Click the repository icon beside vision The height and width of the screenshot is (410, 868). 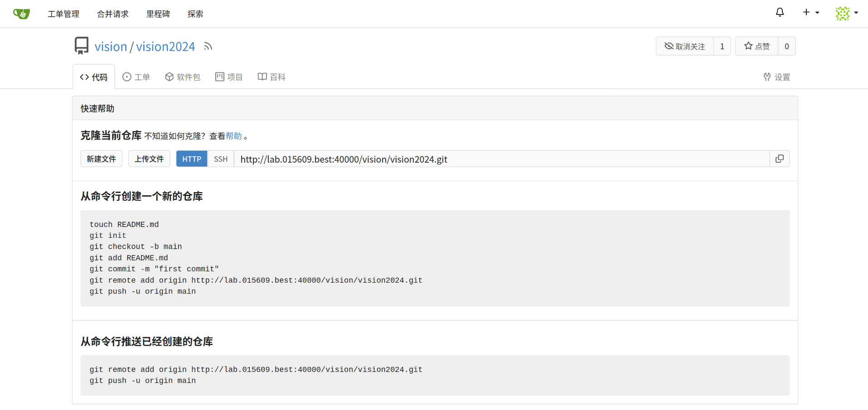[x=82, y=46]
